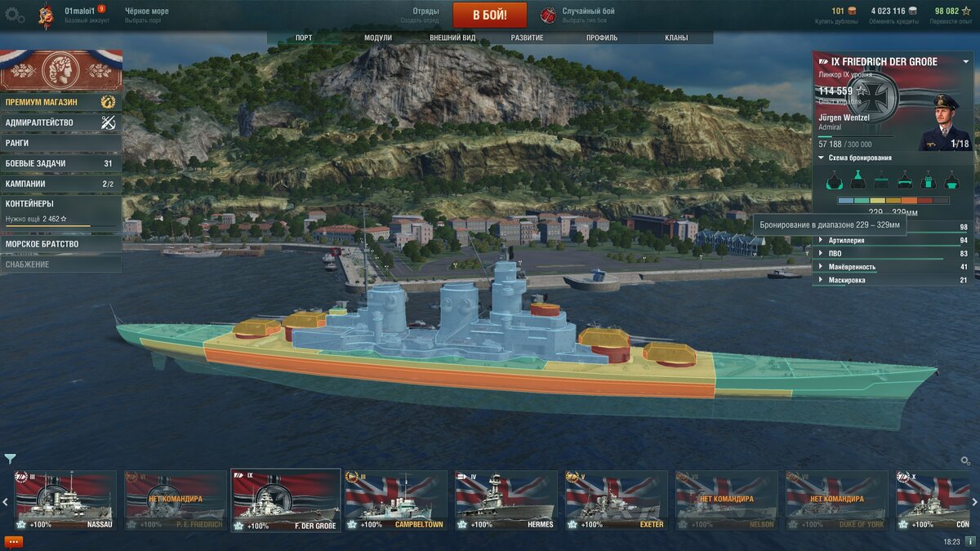Open БОЕВЫЕ ЗАДАЧИ menu entry
980x551 pixels.
coord(61,163)
